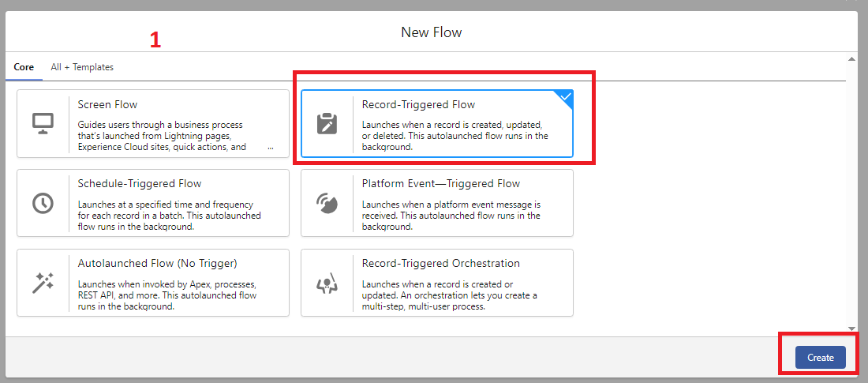This screenshot has width=868, height=383.
Task: Click the Screen Flow monitor icon
Action: 43,123
